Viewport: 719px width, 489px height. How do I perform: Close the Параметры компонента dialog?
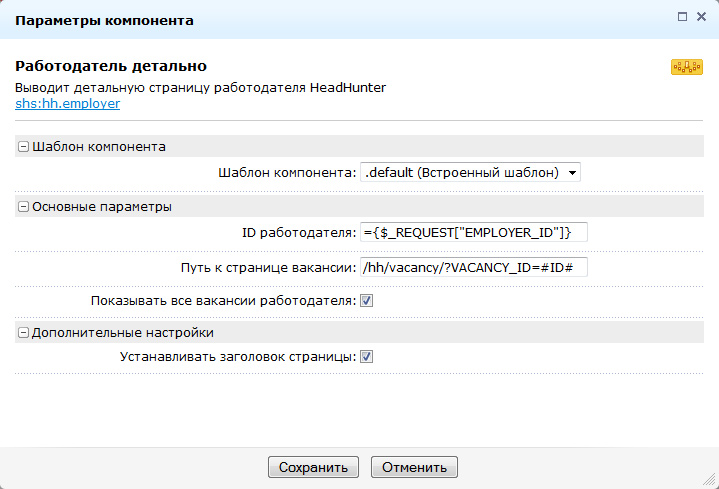[702, 17]
